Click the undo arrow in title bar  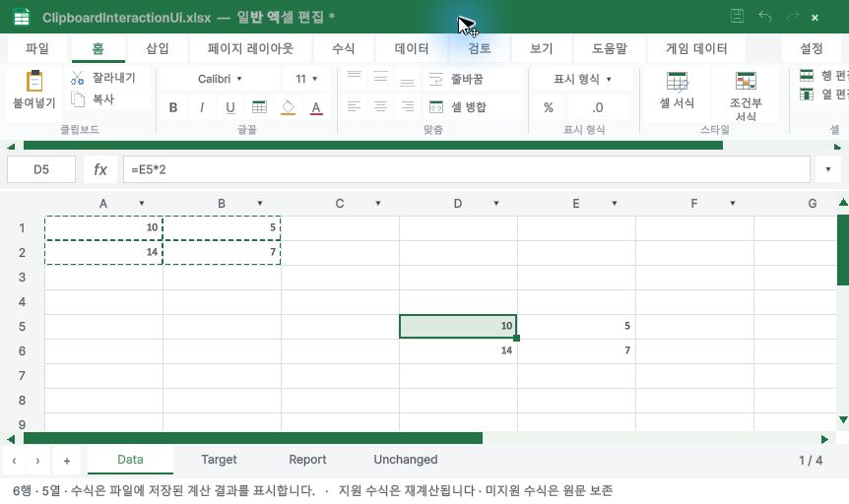(x=765, y=16)
